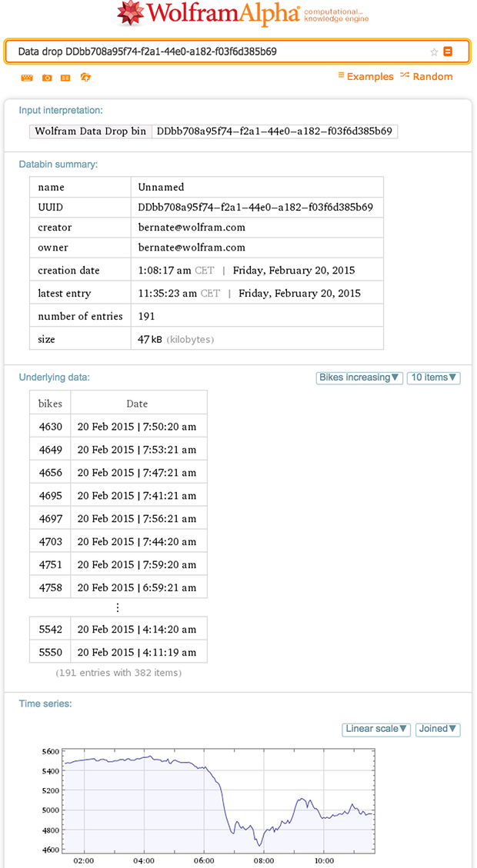Open the 10 items dropdown

433,377
